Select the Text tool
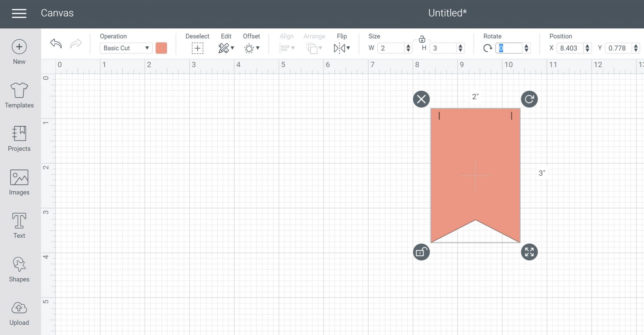The height and width of the screenshot is (335, 644). [x=19, y=225]
